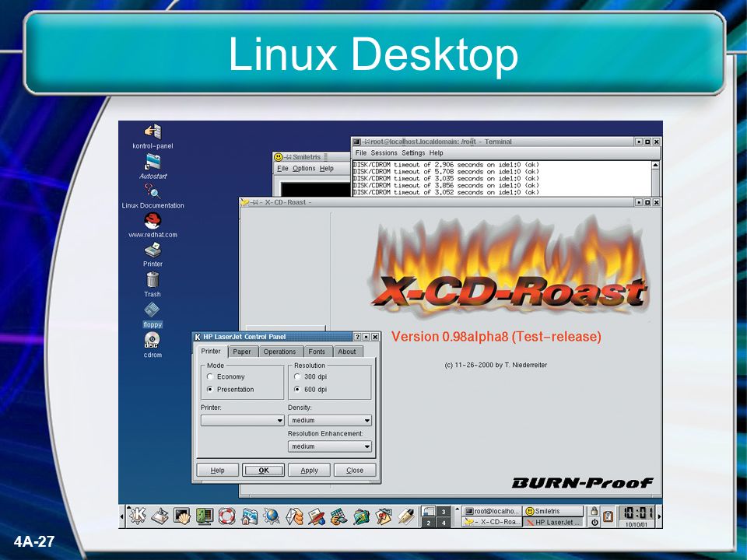Open Home directory icon in panel

250,516
